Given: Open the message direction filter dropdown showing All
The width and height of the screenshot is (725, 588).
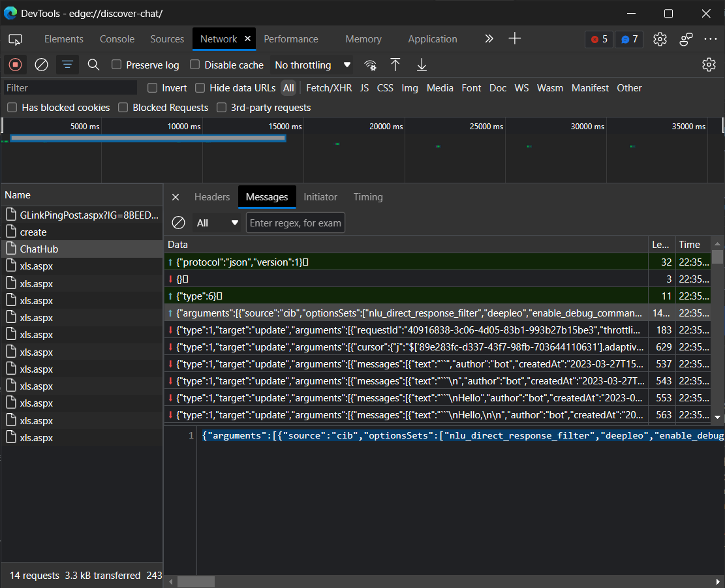Looking at the screenshot, I should pyautogui.click(x=217, y=223).
